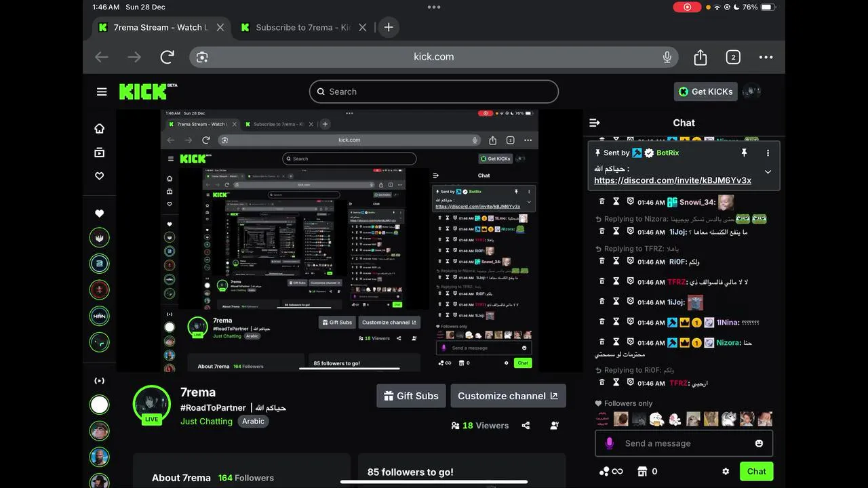Delete Ri0F's chat message
This screenshot has width=868, height=488.
(601, 261)
